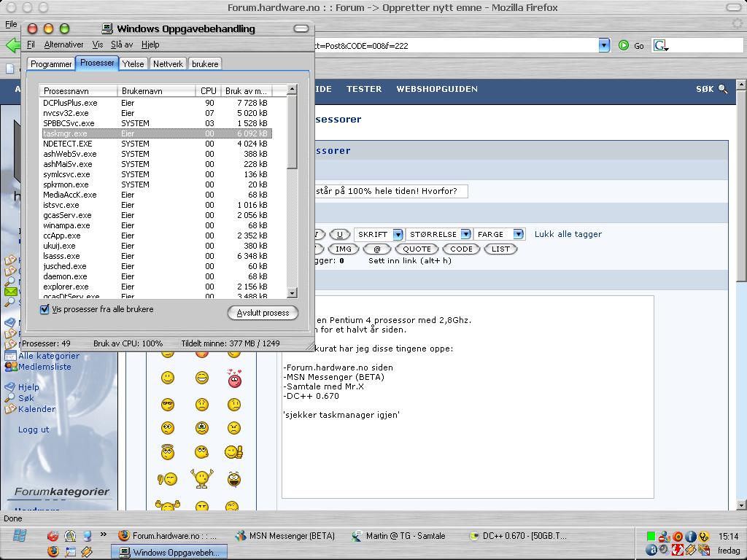747x560 pixels.
Task: Click inside the forum message text area
Action: (x=468, y=397)
